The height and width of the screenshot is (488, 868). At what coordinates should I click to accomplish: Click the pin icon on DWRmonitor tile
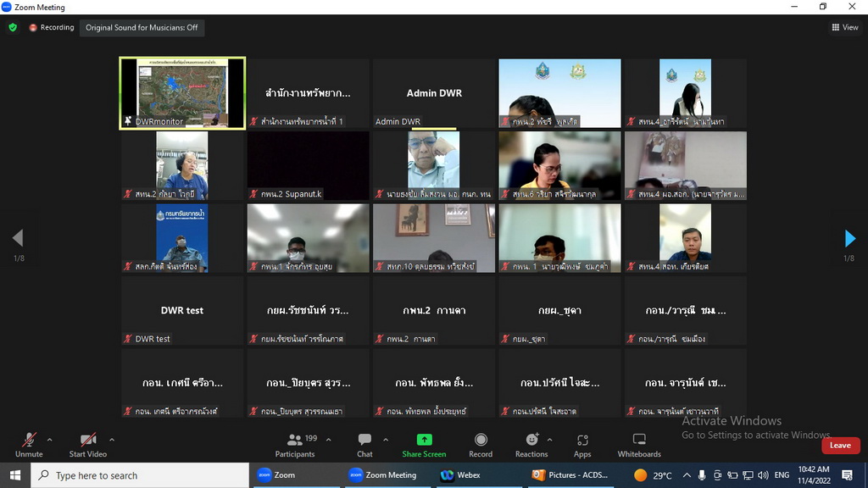click(x=128, y=121)
